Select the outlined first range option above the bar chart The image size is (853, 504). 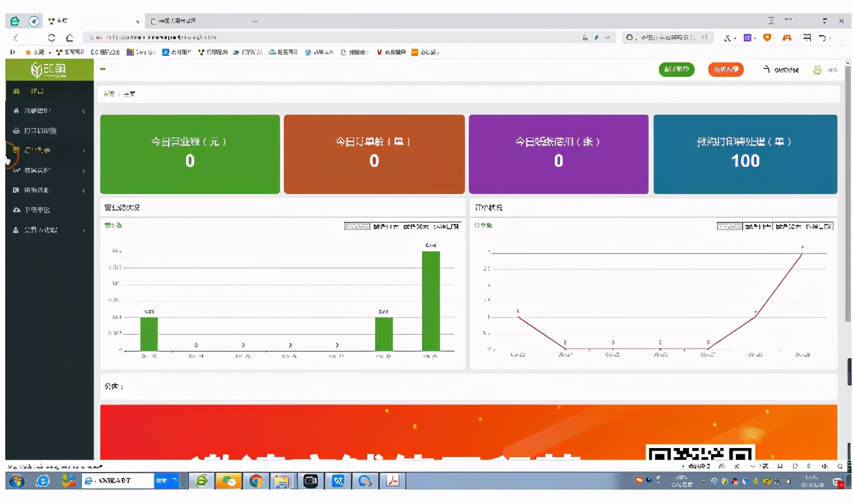tap(357, 227)
